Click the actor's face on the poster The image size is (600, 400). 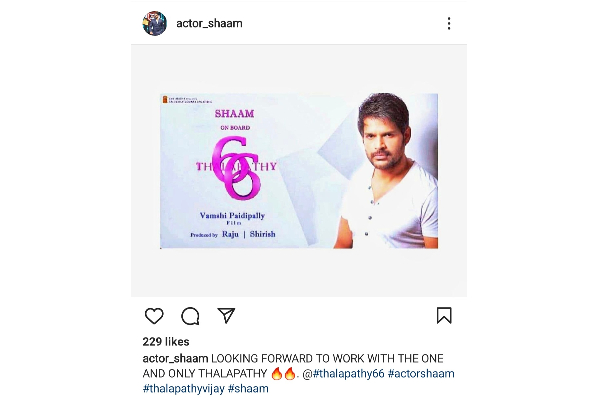384,139
